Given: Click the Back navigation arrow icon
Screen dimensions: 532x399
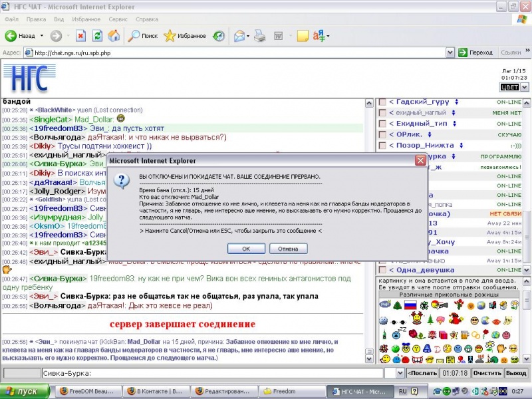Looking at the screenshot, I should point(11,36).
